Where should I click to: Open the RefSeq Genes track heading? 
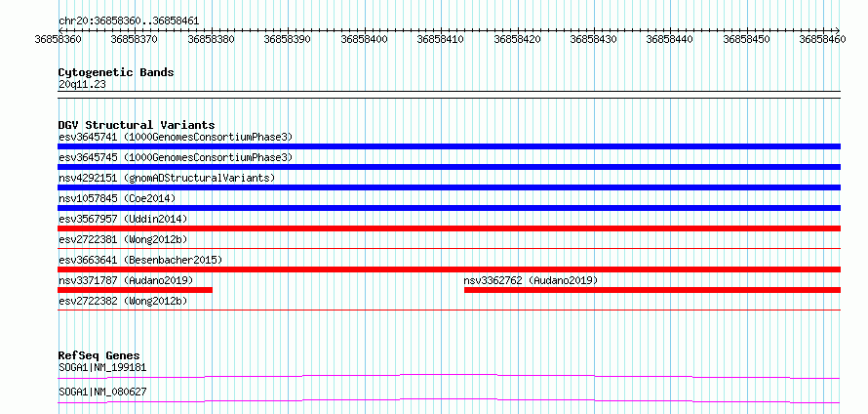pos(99,355)
